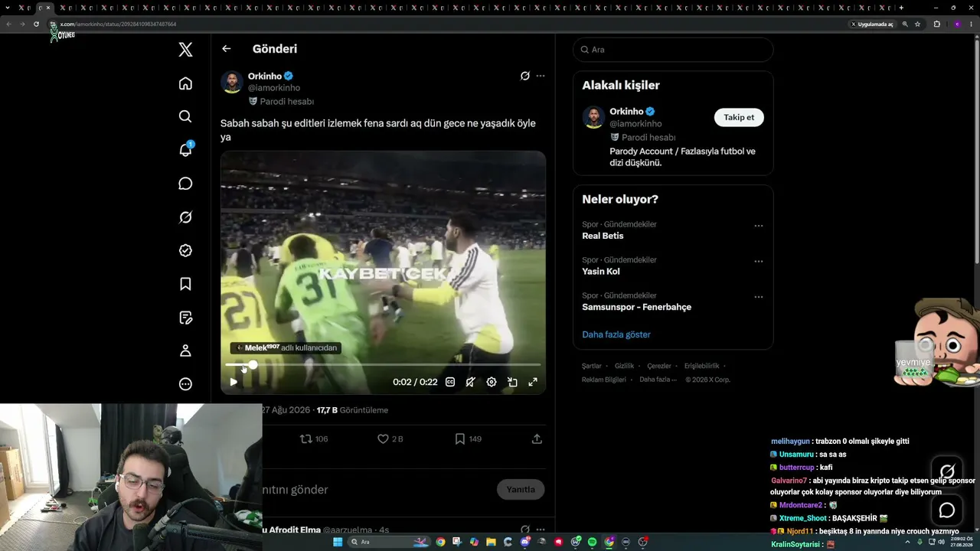The width and height of the screenshot is (980, 551).
Task: Click the Daha fazla göster link
Action: click(x=616, y=334)
